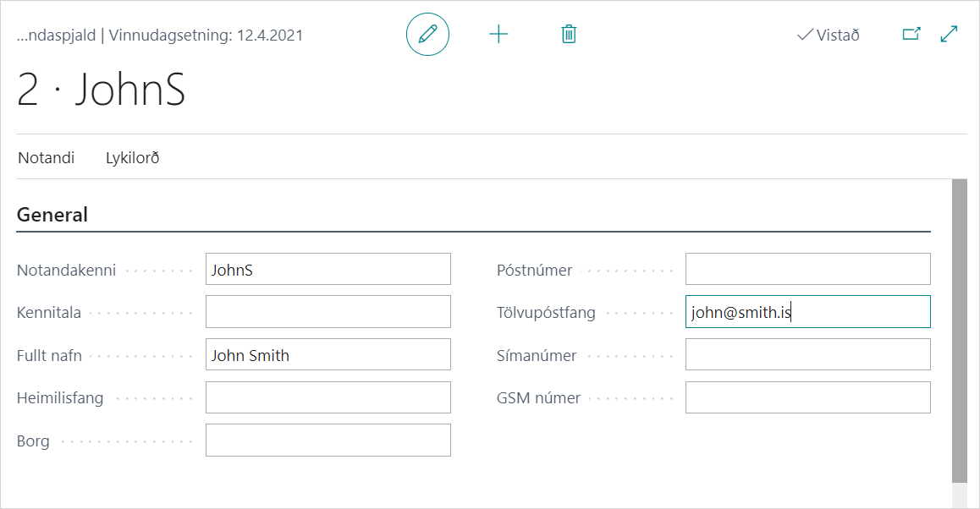
Task: Focus the Símanúmer phone field
Action: click(807, 355)
